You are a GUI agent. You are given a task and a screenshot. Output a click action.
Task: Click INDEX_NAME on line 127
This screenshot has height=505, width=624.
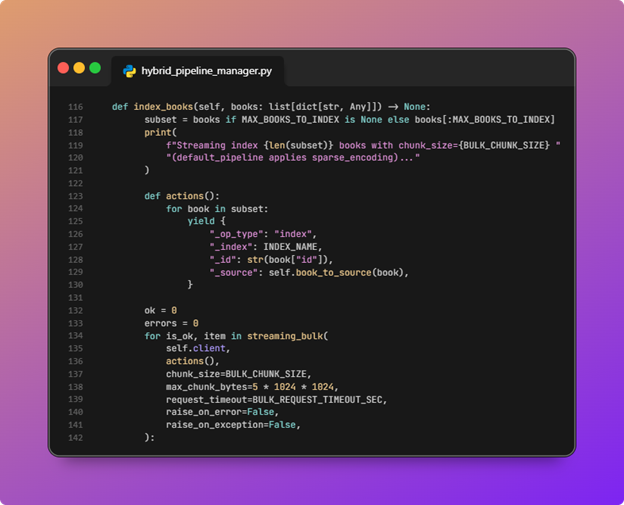[290, 247]
